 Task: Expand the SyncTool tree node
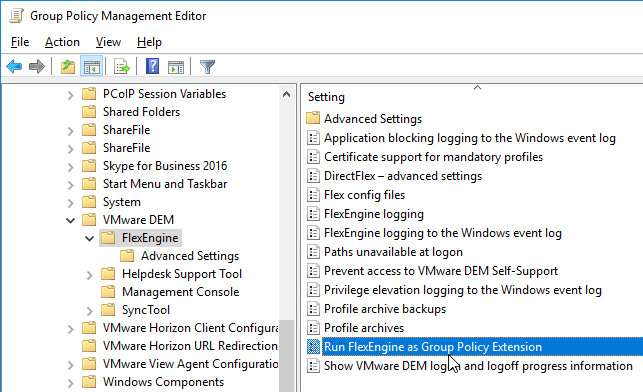89,311
